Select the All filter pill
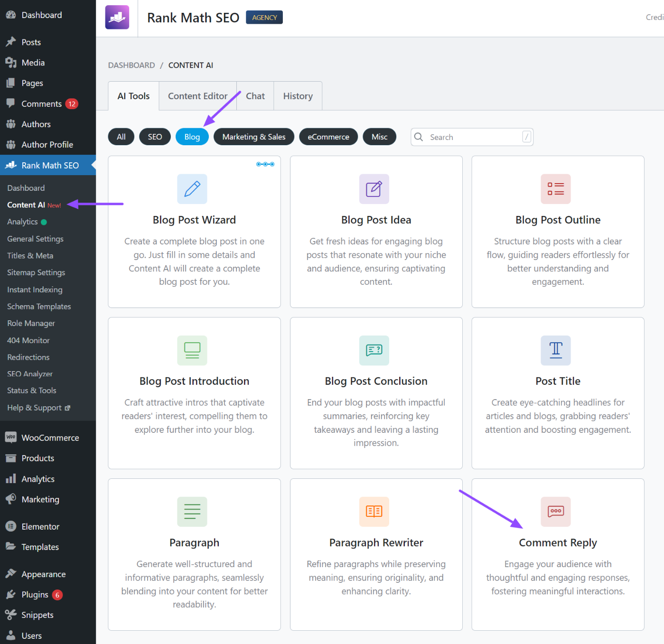The image size is (664, 644). [x=121, y=137]
